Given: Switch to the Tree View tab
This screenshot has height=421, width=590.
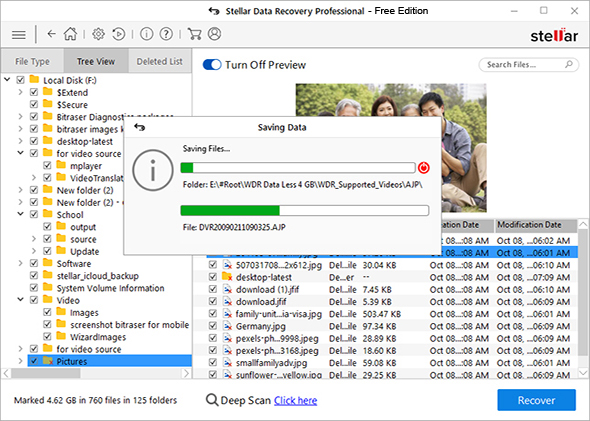Looking at the screenshot, I should coord(96,61).
